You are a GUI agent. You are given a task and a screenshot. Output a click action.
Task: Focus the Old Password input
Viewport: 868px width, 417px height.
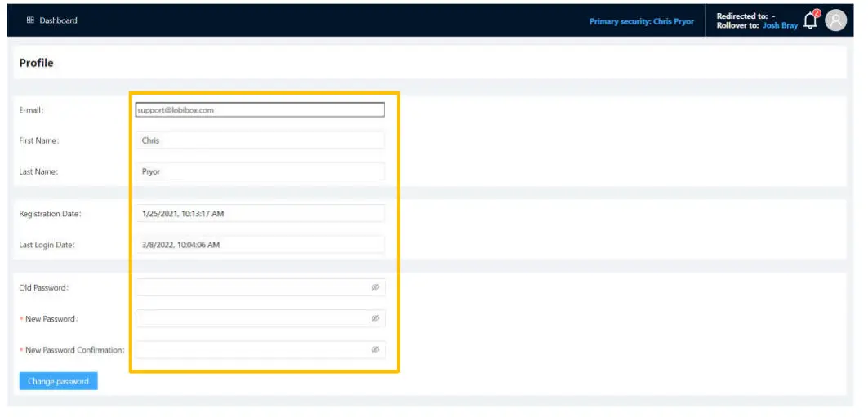pos(260,287)
